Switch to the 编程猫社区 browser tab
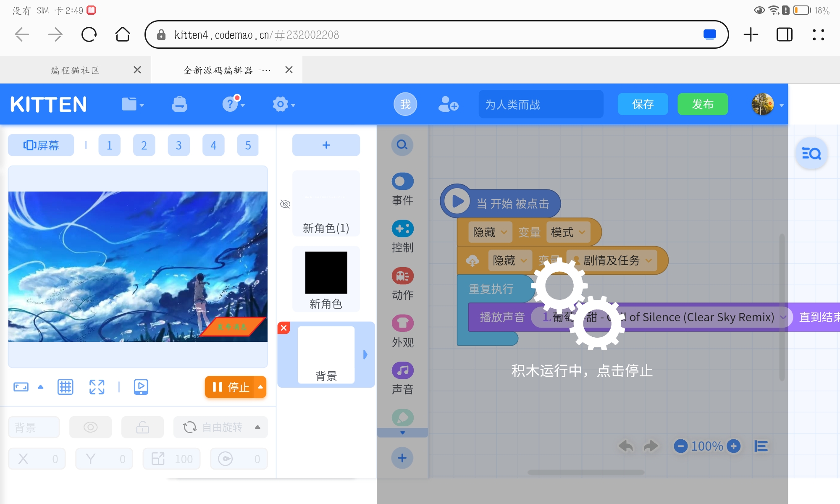 pos(75,70)
